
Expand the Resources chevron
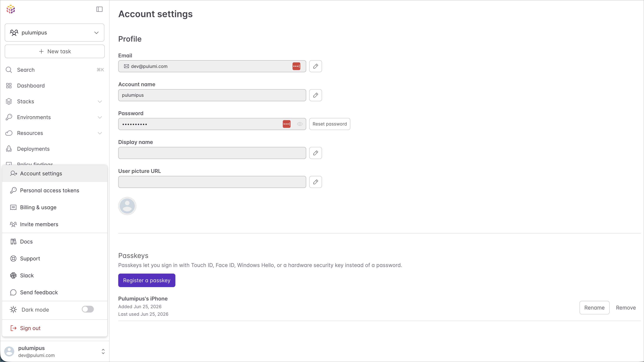tap(100, 133)
